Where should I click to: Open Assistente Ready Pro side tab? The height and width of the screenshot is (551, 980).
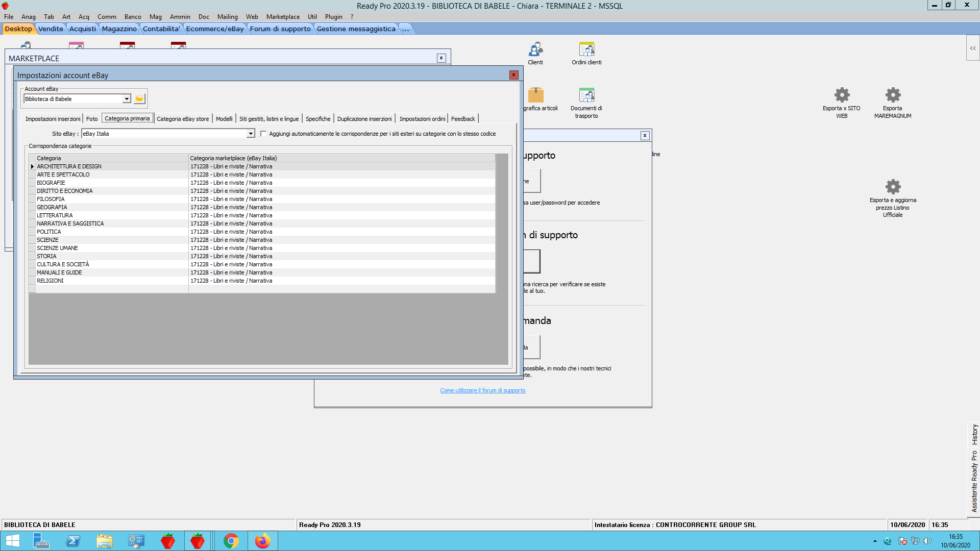tap(974, 482)
